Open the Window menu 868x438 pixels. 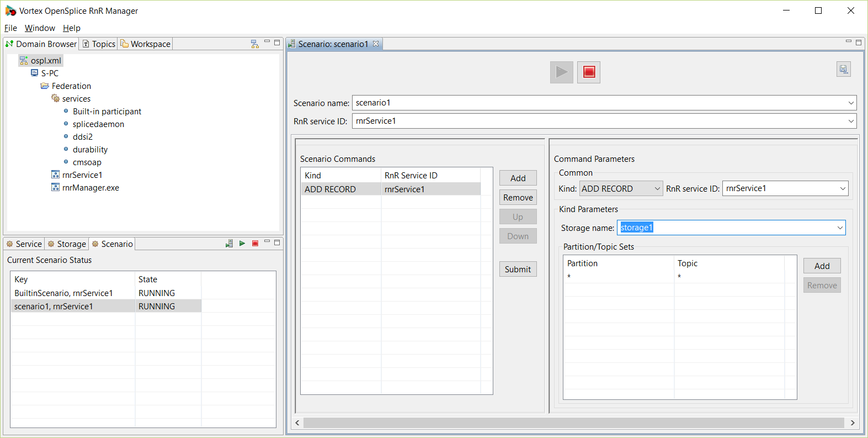(x=40, y=28)
